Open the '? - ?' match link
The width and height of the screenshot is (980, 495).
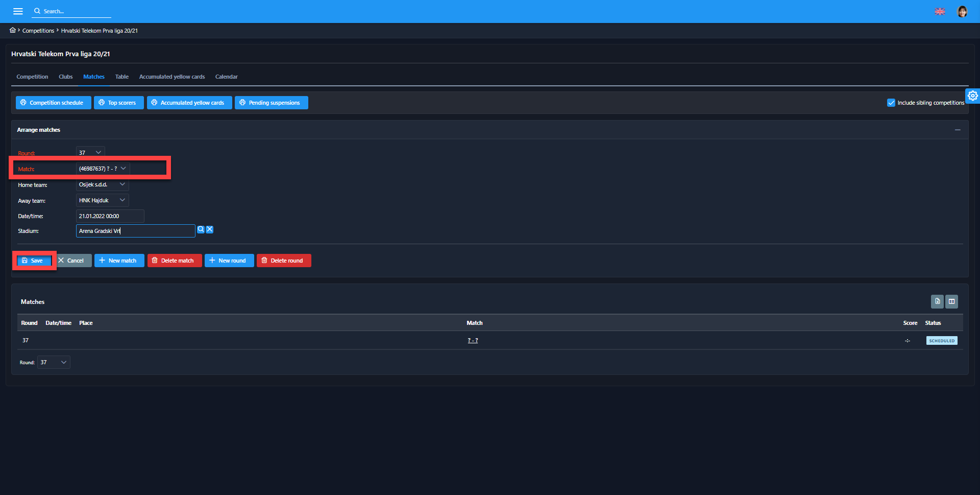pos(473,340)
